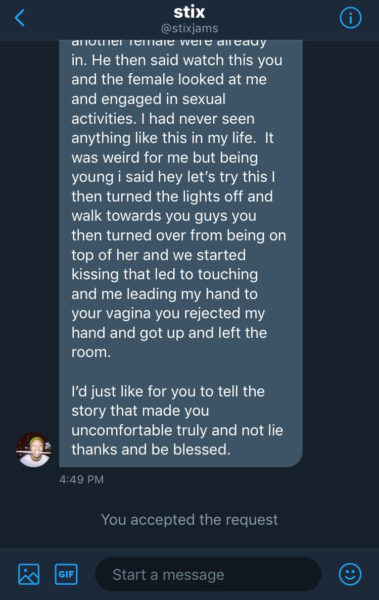This screenshot has width=379, height=600.
Task: Tap the You accepted the request notice
Action: pos(190,520)
